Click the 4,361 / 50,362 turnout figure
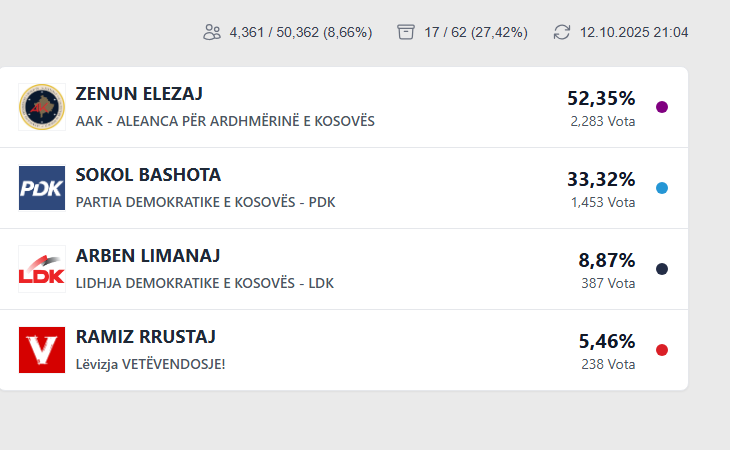The image size is (730, 450). pos(300,32)
